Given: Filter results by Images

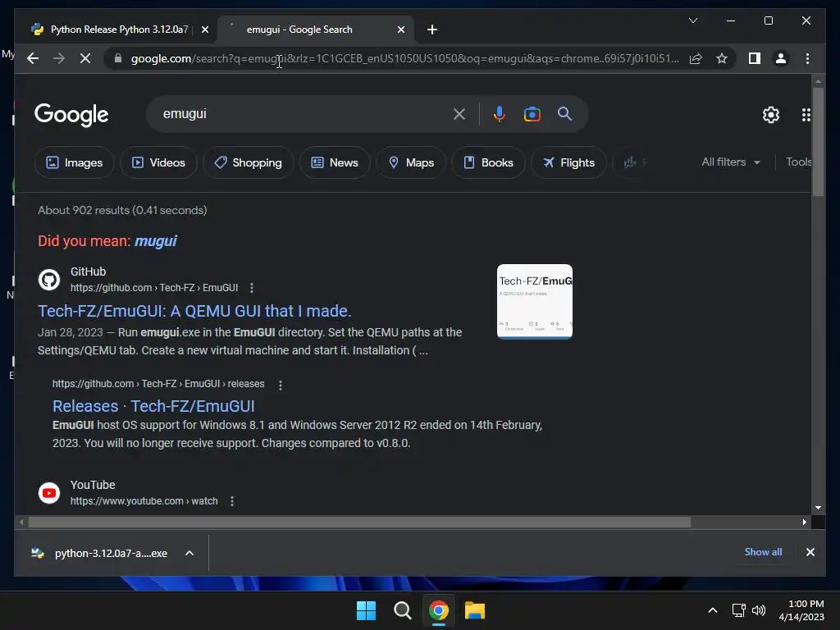Looking at the screenshot, I should 75,162.
